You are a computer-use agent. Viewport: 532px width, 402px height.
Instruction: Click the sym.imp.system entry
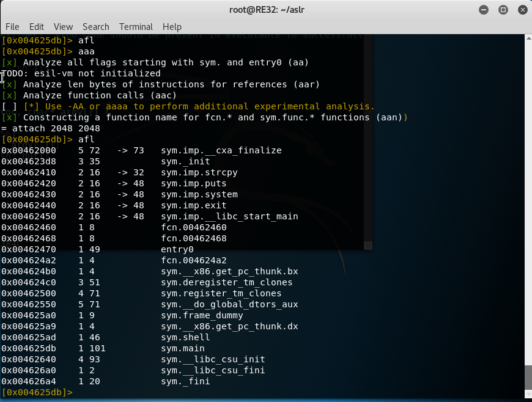coord(199,194)
